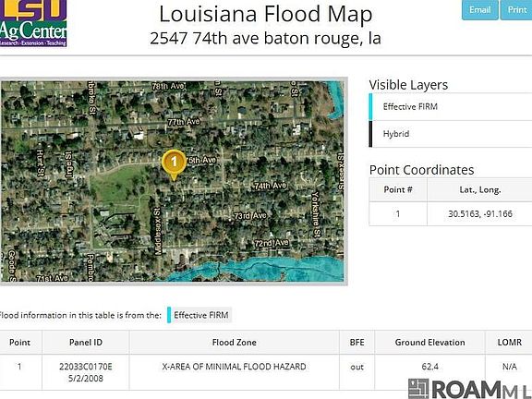The width and height of the screenshot is (532, 399).
Task: Click the Panel ID column header
Action: click(x=86, y=343)
